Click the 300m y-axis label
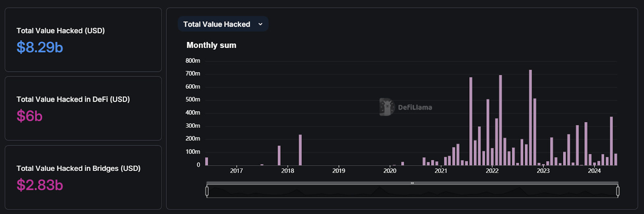 tap(192, 126)
